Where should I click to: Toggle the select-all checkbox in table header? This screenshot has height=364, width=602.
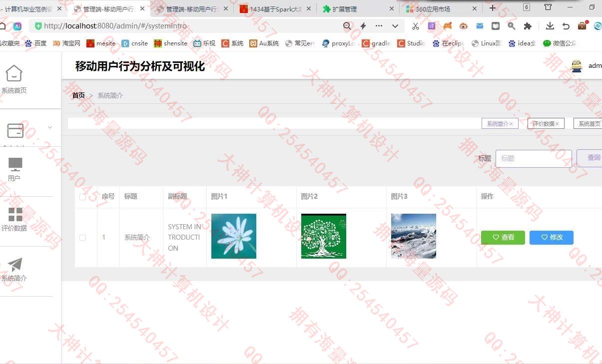(83, 197)
